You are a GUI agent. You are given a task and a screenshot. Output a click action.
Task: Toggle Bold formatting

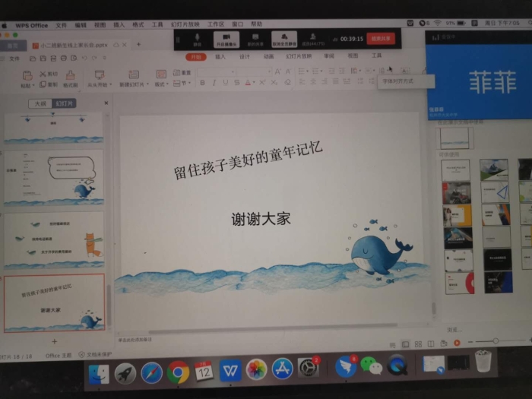(x=202, y=83)
